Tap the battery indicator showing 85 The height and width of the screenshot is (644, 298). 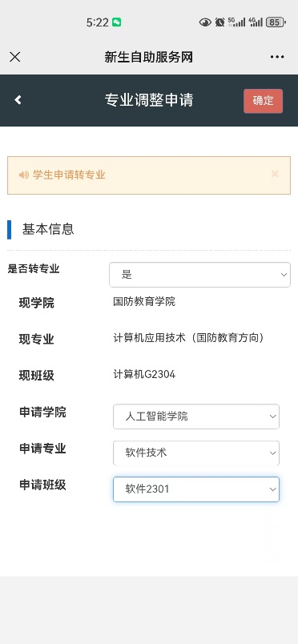276,22
